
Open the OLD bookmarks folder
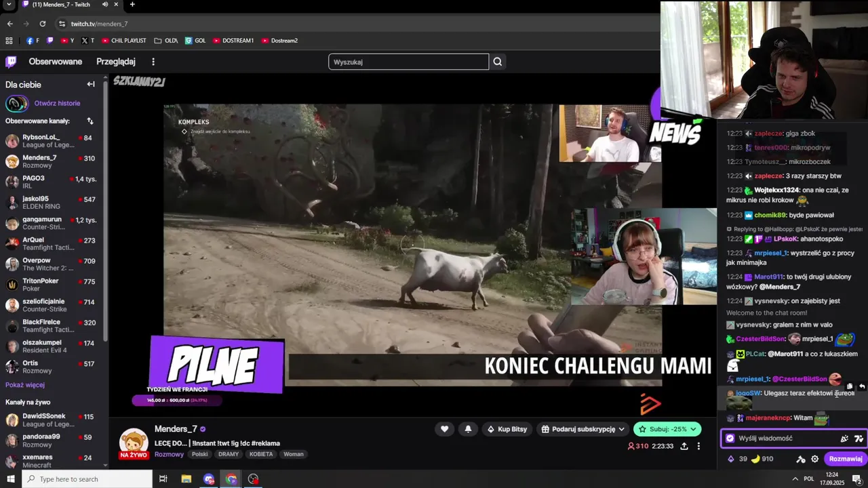[x=165, y=41]
